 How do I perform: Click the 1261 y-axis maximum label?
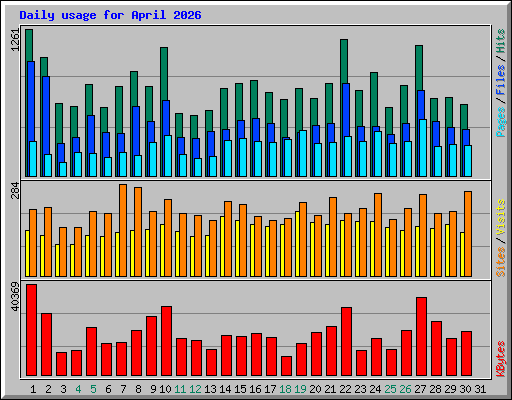tap(16, 40)
